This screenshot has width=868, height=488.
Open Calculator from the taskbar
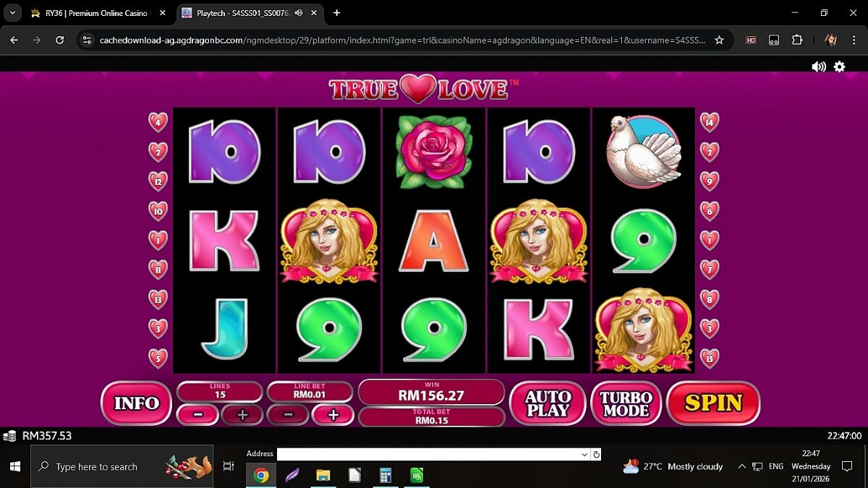point(385,475)
